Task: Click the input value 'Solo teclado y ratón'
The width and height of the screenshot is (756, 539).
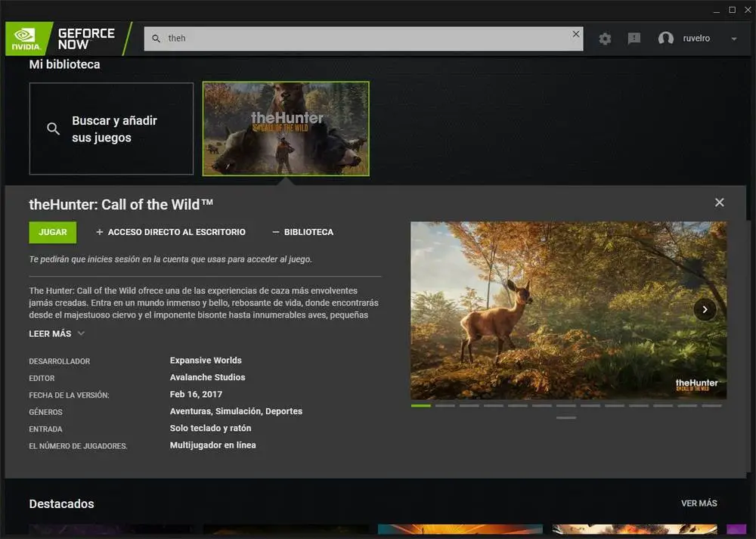Action: point(211,428)
